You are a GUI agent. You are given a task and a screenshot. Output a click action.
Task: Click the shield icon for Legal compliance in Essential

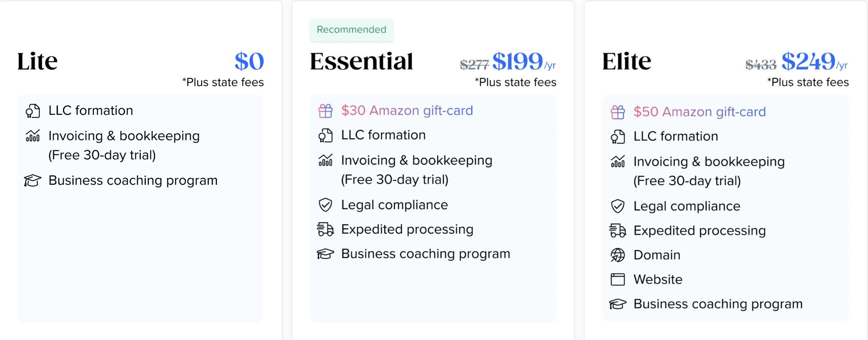[325, 205]
